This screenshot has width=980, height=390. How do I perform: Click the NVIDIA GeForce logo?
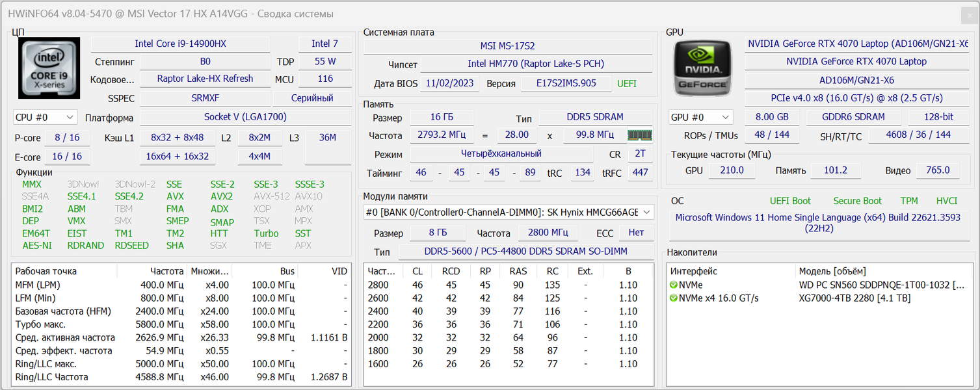pyautogui.click(x=704, y=68)
